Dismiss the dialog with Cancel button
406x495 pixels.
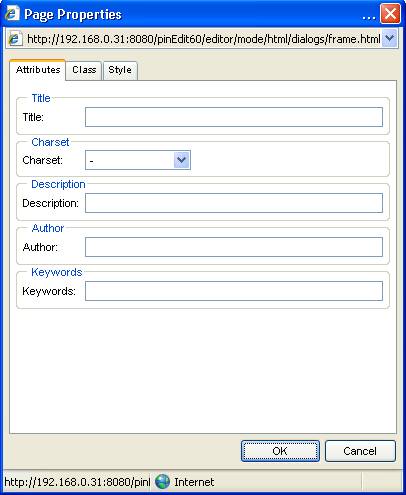(x=360, y=451)
